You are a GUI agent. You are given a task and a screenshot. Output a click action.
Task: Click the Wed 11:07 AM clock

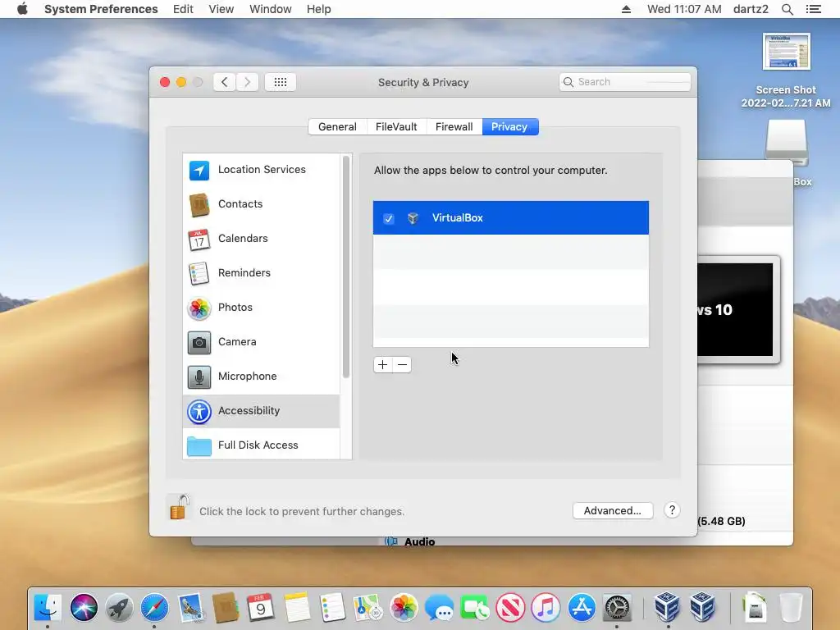pyautogui.click(x=684, y=9)
